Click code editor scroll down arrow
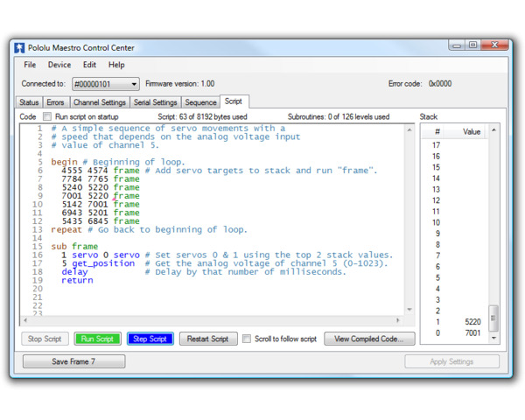Image resolution: width=525 pixels, height=420 pixels. pyautogui.click(x=409, y=309)
